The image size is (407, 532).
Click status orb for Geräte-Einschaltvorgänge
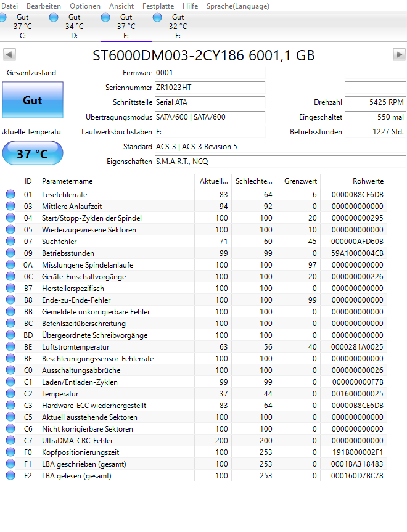10,276
